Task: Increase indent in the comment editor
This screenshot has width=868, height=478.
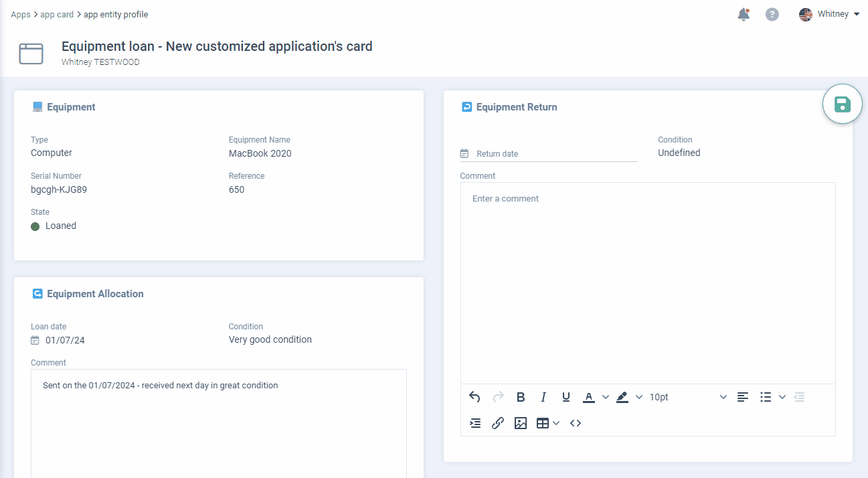Action: point(475,423)
